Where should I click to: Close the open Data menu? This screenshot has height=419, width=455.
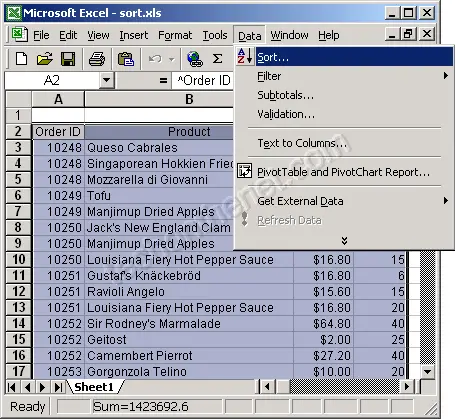249,35
